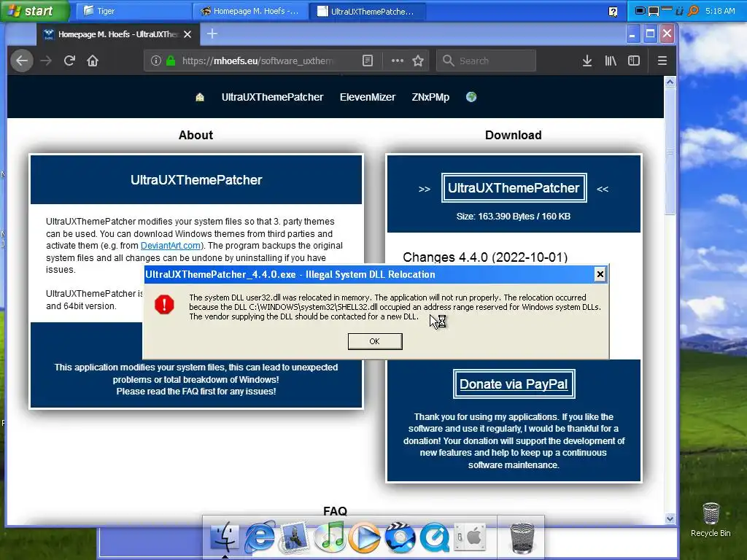Click the help question mark tray icon

click(x=613, y=12)
